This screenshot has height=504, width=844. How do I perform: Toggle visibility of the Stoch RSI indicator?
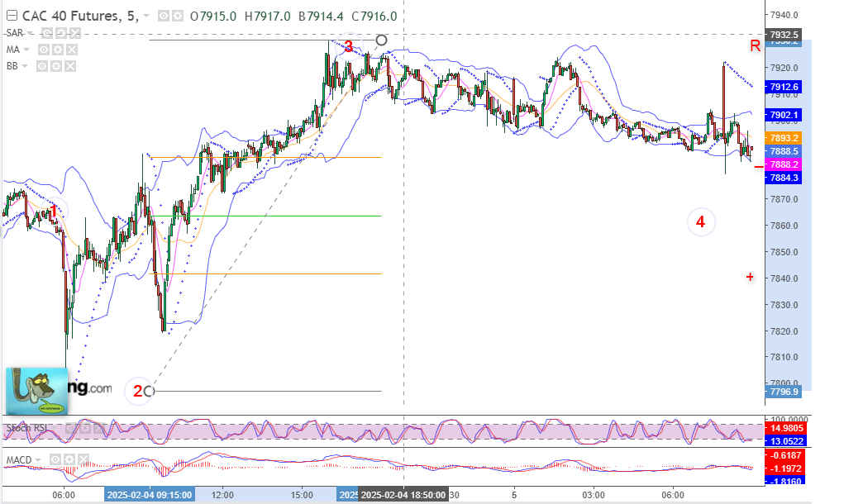tap(71, 429)
